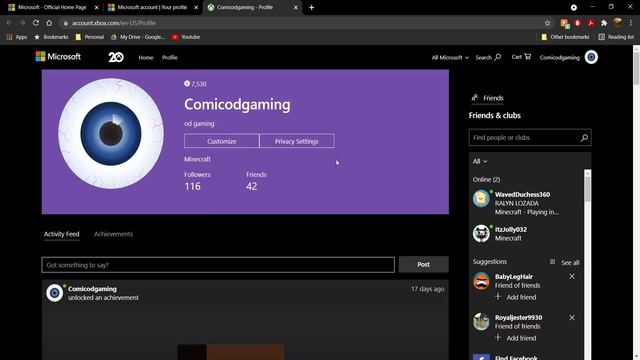Open the Search magnifier in header

click(498, 57)
